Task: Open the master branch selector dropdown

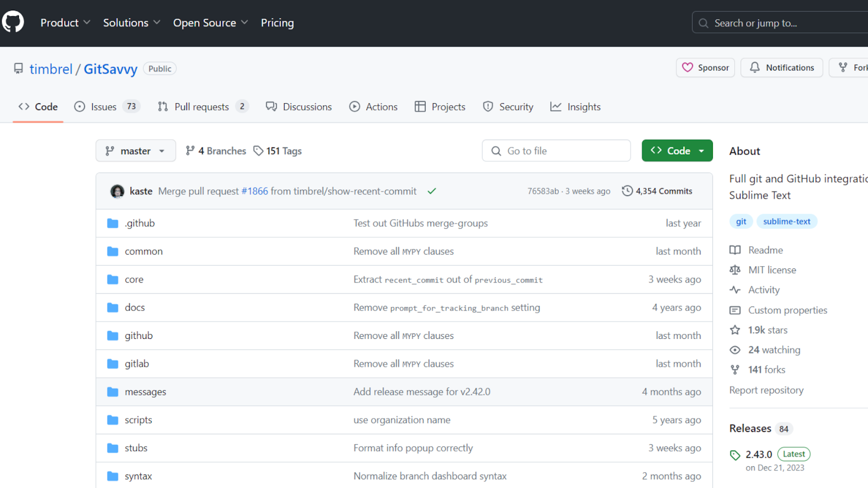Action: (x=136, y=151)
